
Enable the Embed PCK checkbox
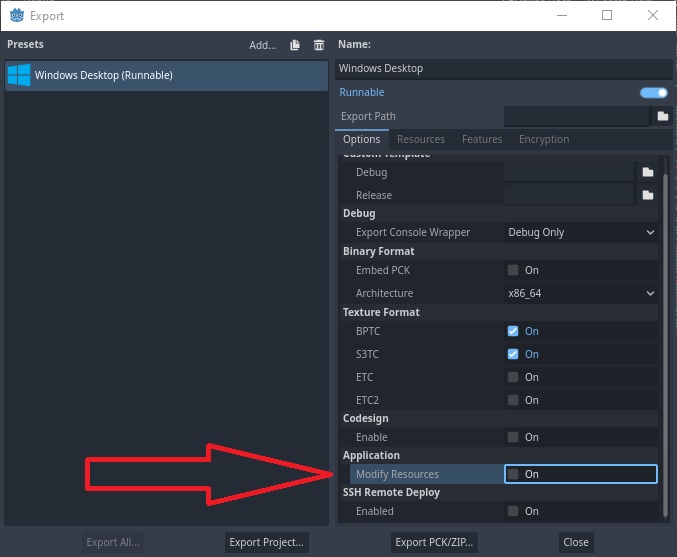pos(512,270)
